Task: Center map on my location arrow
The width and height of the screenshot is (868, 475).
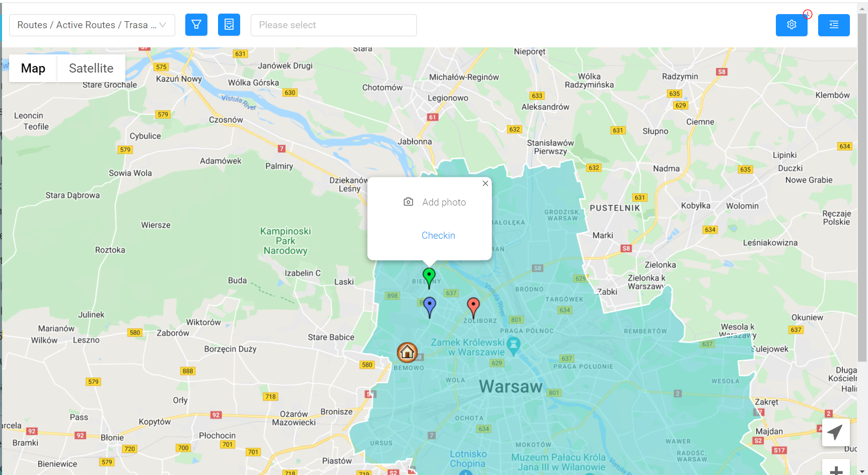Action: click(x=836, y=432)
